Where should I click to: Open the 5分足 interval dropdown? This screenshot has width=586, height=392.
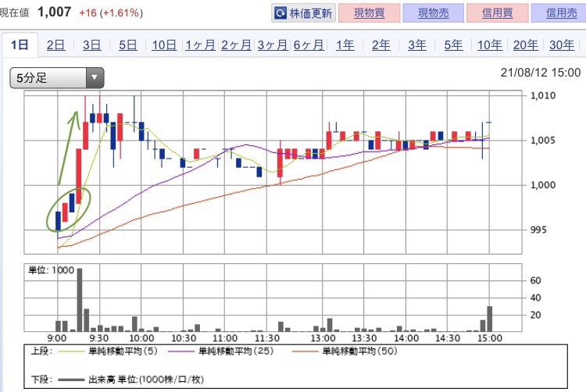(57, 77)
